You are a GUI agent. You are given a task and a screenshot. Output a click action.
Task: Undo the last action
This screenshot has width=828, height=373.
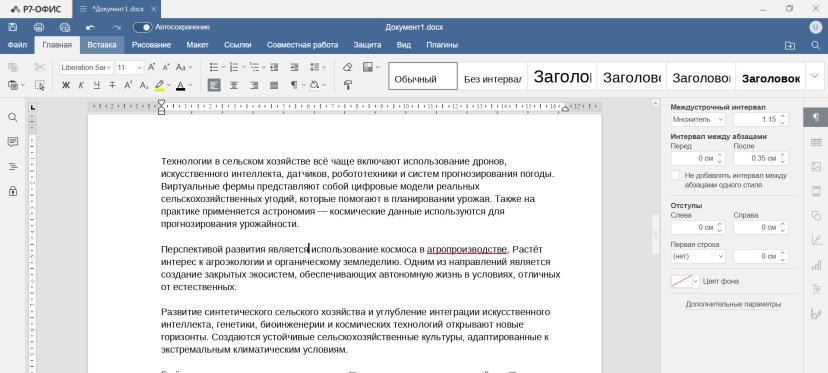point(90,27)
